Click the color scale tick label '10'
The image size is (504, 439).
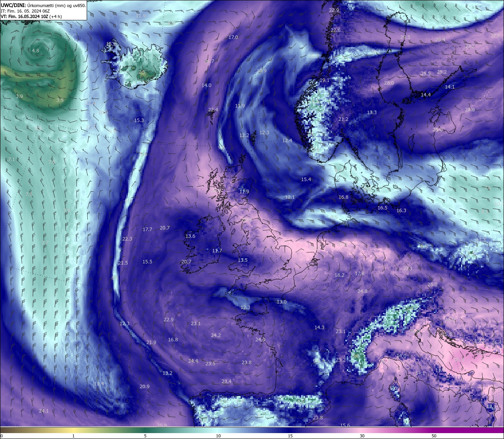click(218, 436)
